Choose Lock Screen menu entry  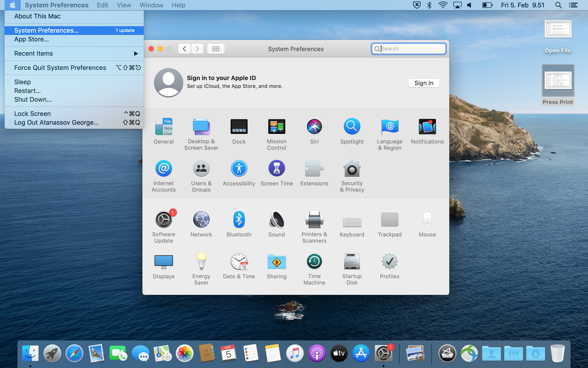pyautogui.click(x=74, y=114)
